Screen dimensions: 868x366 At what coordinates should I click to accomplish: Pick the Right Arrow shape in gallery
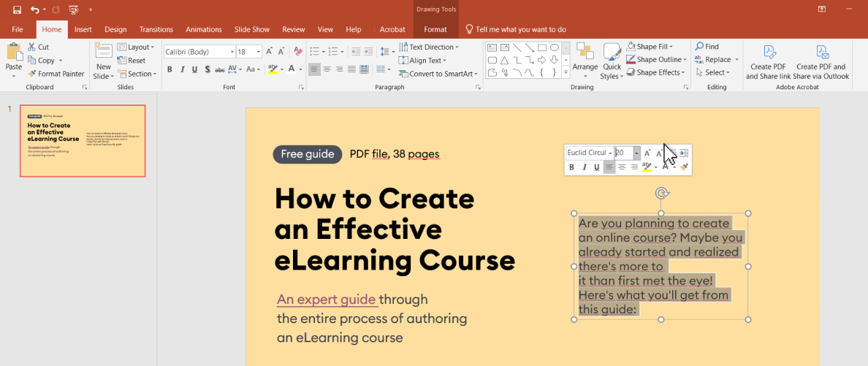click(x=542, y=60)
